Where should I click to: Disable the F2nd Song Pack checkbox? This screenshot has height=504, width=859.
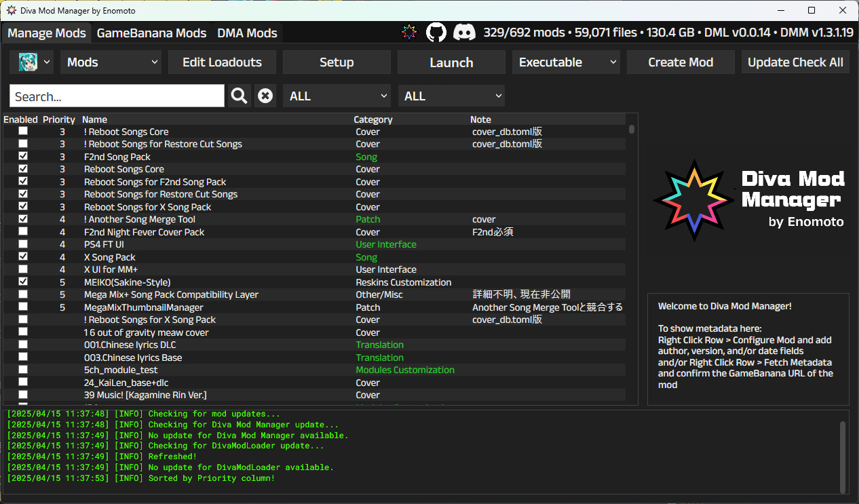[23, 157]
